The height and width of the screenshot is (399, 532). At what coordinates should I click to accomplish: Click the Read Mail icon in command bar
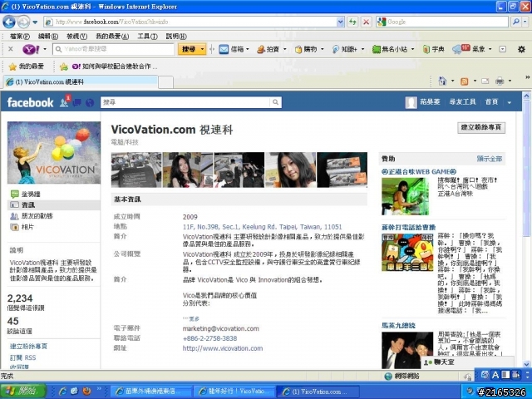[x=485, y=81]
